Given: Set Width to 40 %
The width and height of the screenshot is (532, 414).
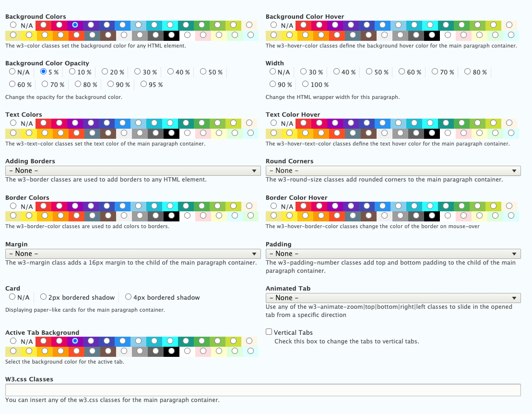Looking at the screenshot, I should coord(336,71).
